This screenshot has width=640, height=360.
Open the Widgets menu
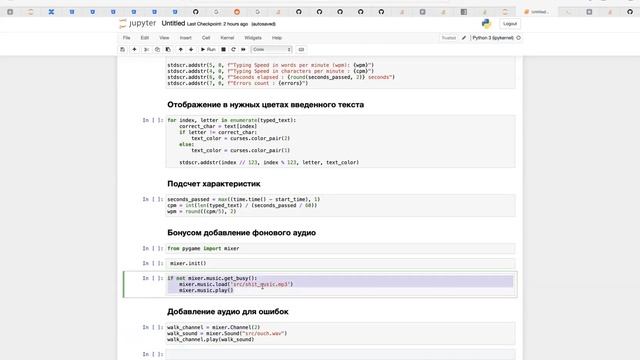tap(253, 38)
